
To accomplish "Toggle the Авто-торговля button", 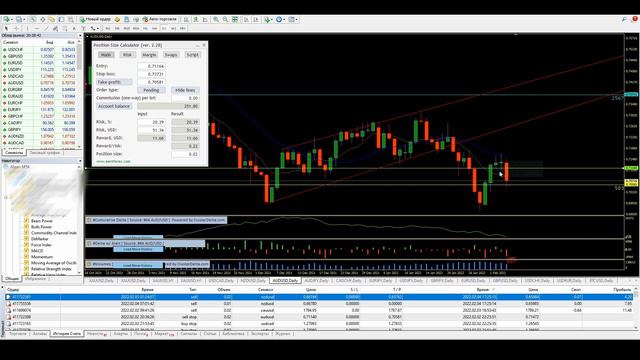I will point(160,19).
